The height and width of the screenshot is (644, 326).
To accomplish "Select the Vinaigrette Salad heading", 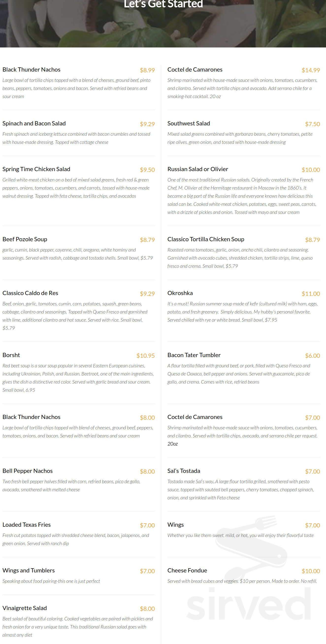I will [25, 608].
